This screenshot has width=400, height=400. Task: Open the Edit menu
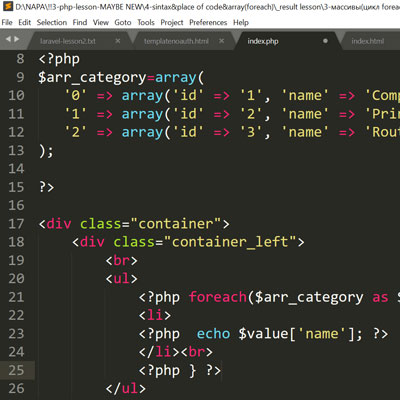[25, 22]
